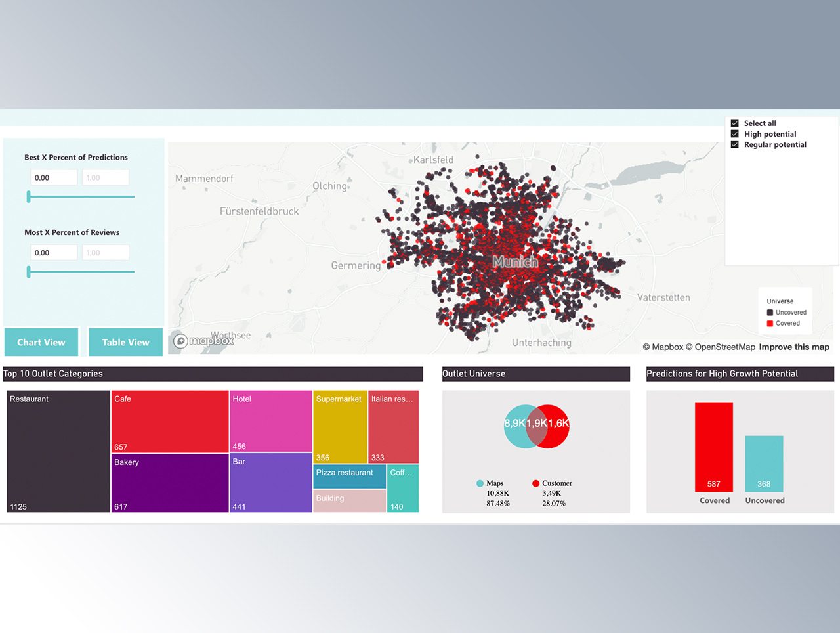This screenshot has height=633, width=840.
Task: Disable the Regular potential filter
Action: click(734, 144)
